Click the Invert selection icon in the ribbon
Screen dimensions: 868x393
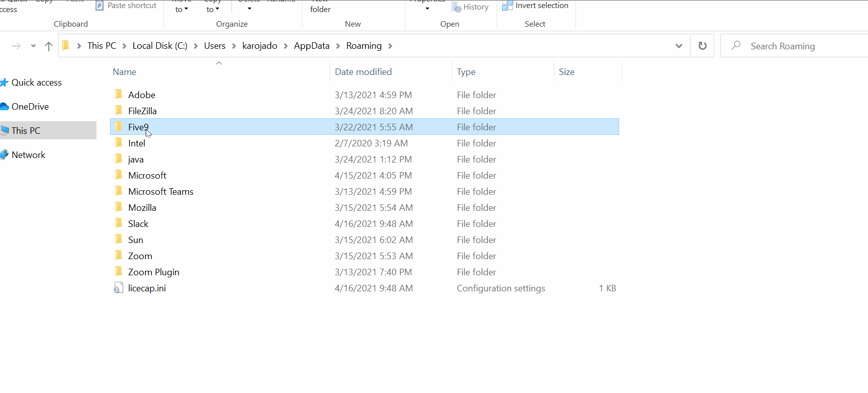(507, 6)
